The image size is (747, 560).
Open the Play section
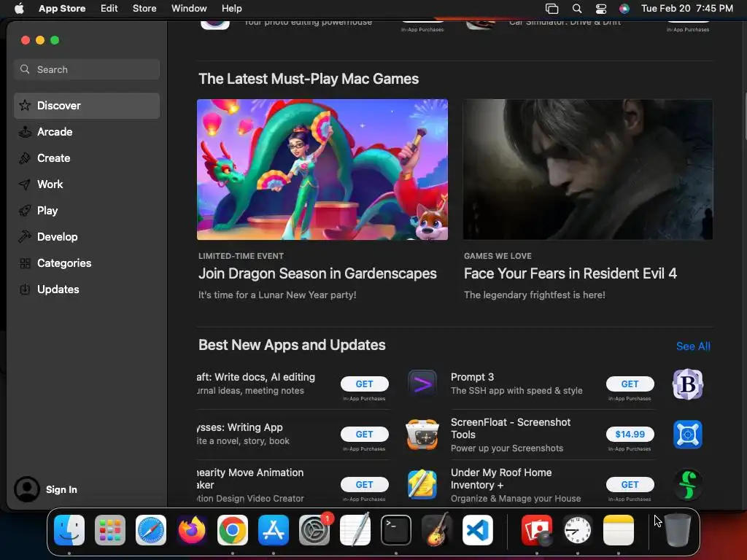(x=87, y=211)
